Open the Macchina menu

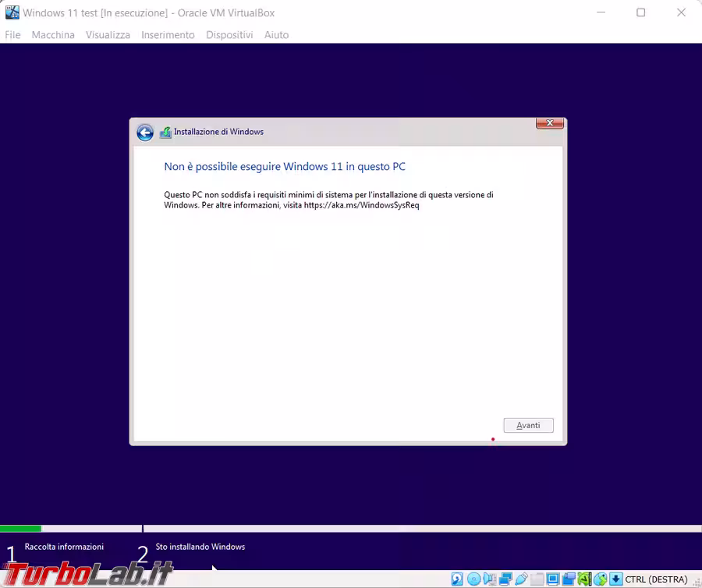(x=53, y=35)
